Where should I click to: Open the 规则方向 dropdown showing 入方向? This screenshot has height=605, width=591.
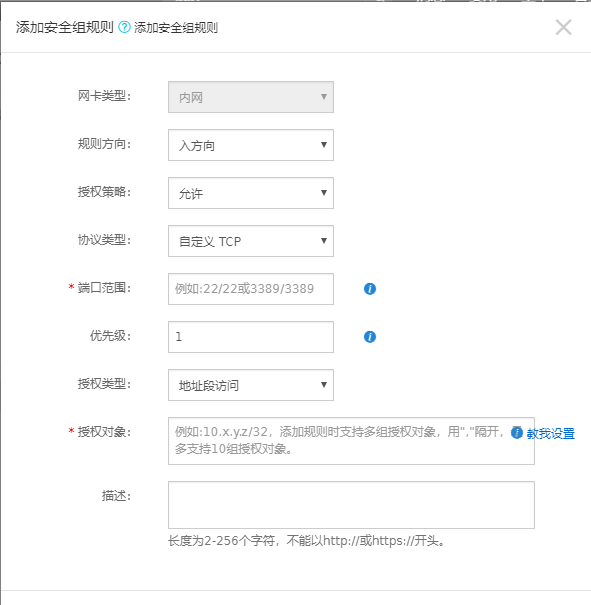pos(251,145)
